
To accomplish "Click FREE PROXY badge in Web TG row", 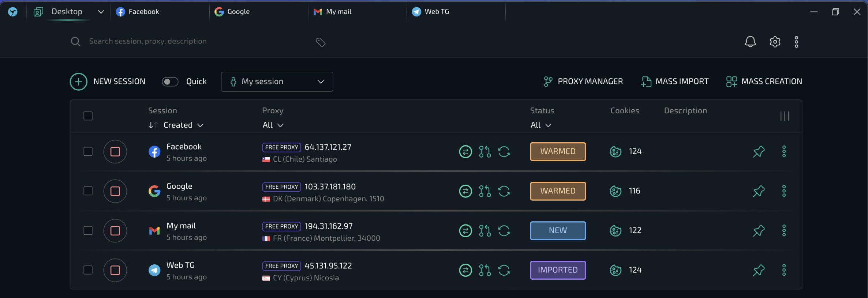I will coord(281,266).
